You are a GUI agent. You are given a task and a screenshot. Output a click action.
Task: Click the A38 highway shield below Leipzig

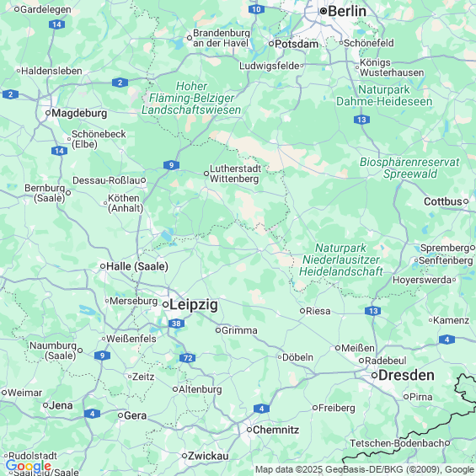click(176, 324)
